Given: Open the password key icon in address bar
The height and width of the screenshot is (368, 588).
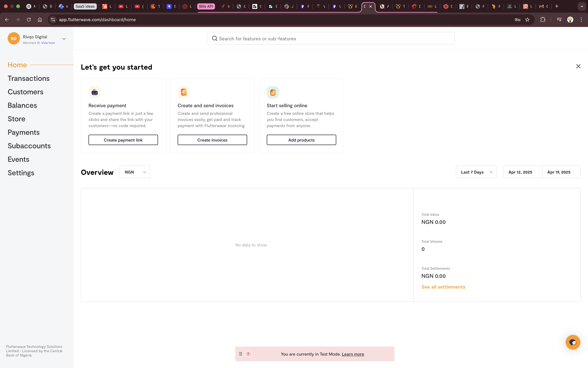Looking at the screenshot, I should click(x=518, y=20).
